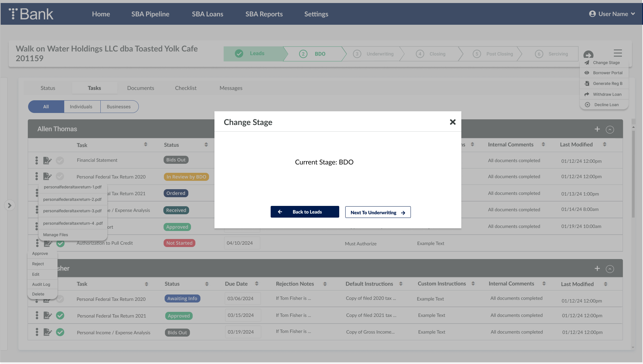Collapse the Allen Thomas section
Screen dimensions: 643x364
[x=610, y=130]
